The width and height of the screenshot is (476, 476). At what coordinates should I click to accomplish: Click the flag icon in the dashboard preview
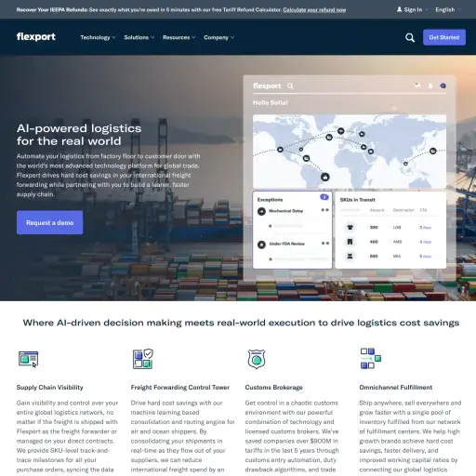pyautogui.click(x=417, y=85)
